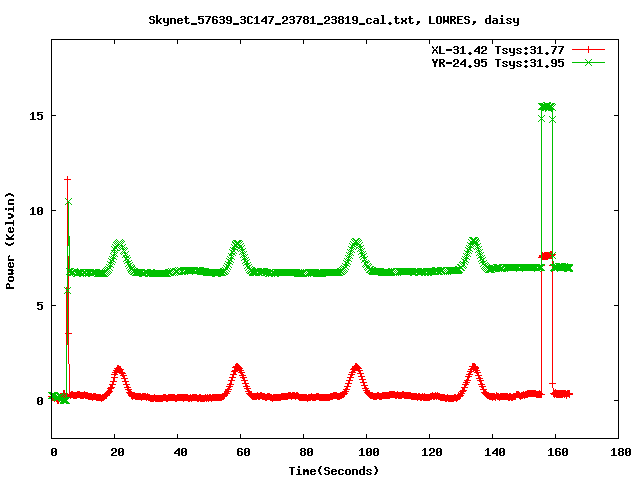Click the green peak near 134 seconds
Screen dimensions: 640x480
click(x=473, y=242)
